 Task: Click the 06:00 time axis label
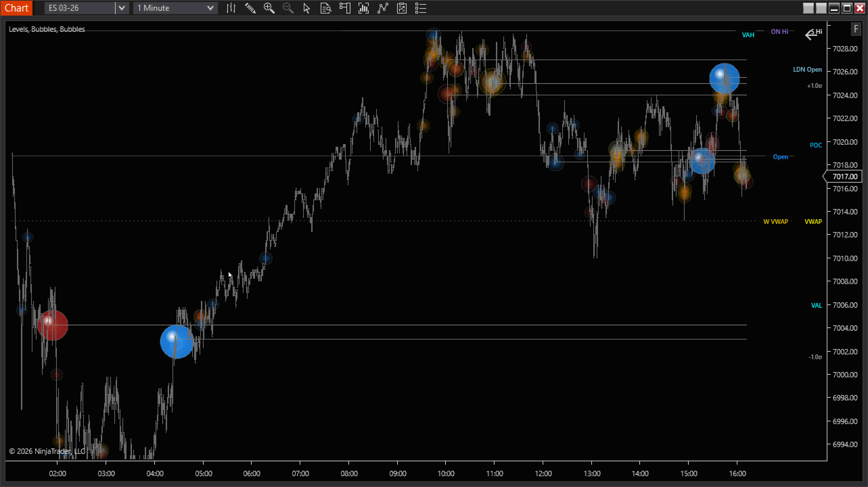[x=252, y=473]
